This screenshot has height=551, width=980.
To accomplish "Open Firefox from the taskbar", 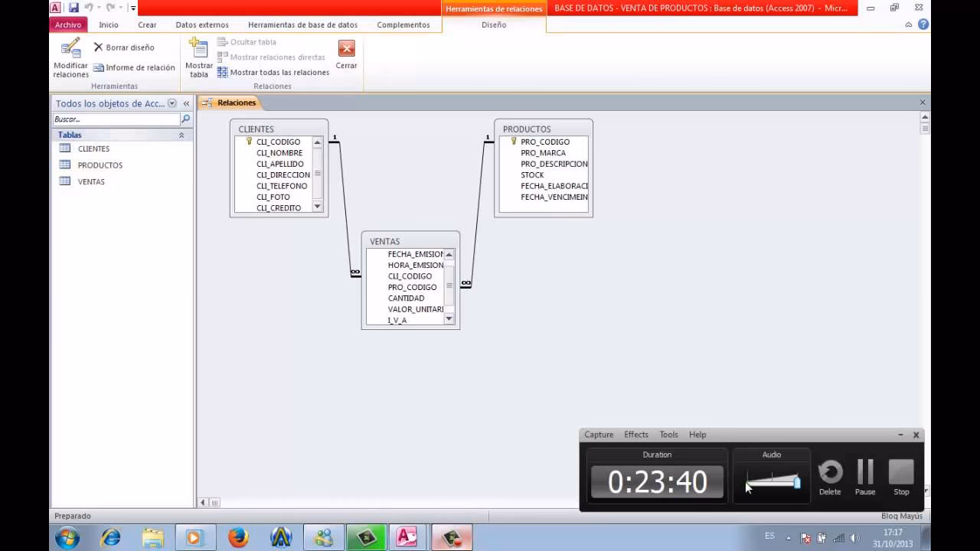I will click(x=238, y=538).
